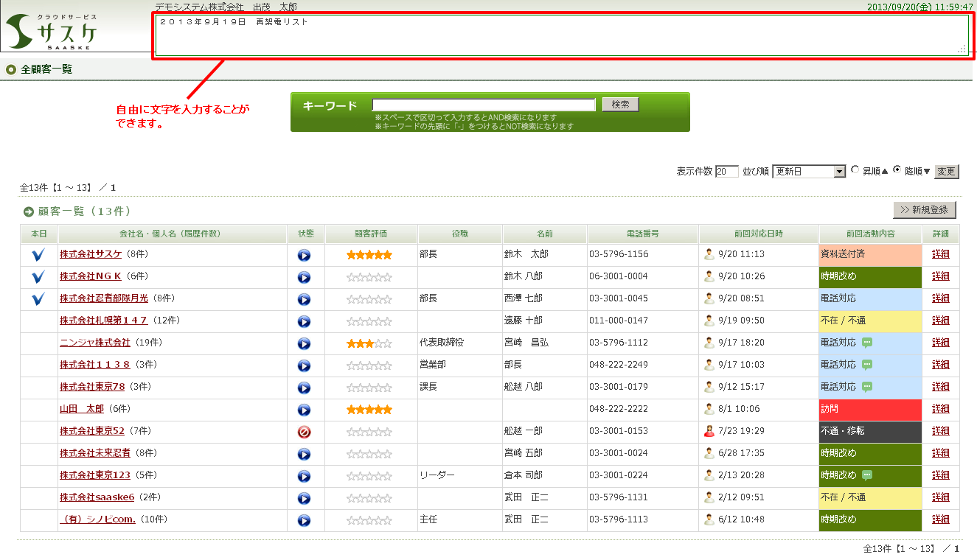Select the 降順 descending radio button
977x560 pixels.
click(x=897, y=170)
